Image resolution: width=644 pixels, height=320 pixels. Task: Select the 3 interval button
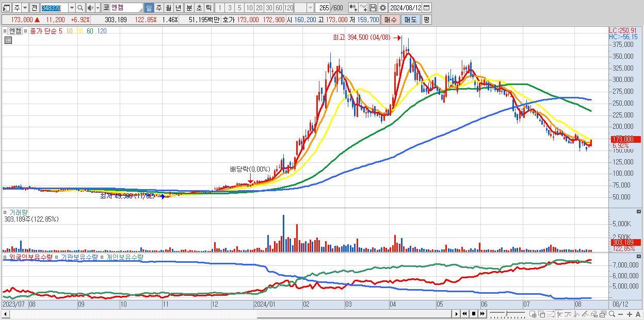pyautogui.click(x=230, y=8)
